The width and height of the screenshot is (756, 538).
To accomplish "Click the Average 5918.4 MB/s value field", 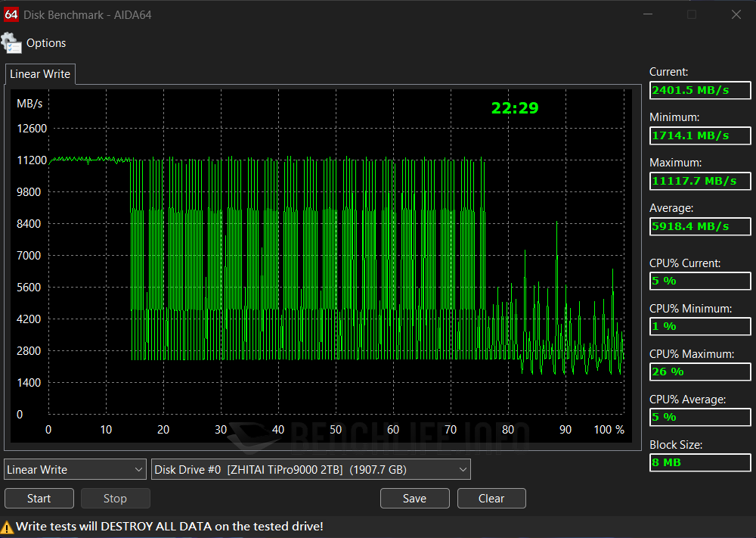I will tap(700, 226).
